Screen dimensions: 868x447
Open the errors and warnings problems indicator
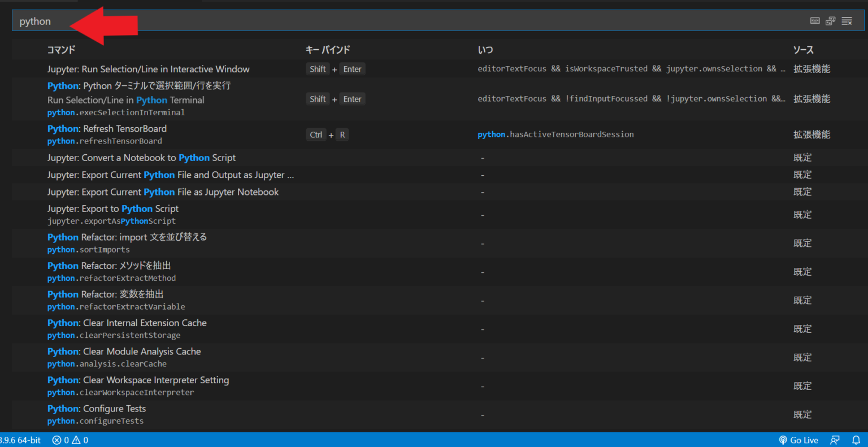(x=70, y=440)
